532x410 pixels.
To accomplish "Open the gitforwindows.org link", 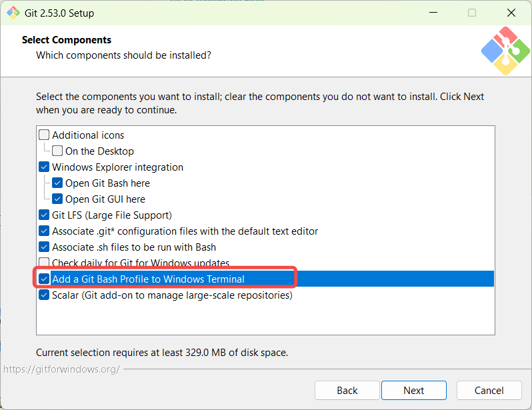I will point(61,369).
